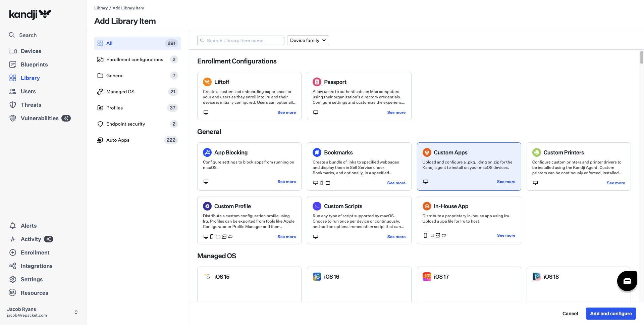Open the Device family dropdown

coord(308,40)
